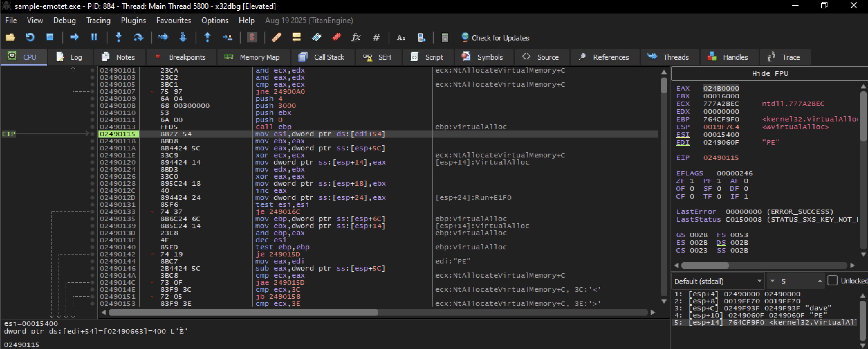This screenshot has width=868, height=349.
Task: Click Check for Updates
Action: point(495,38)
